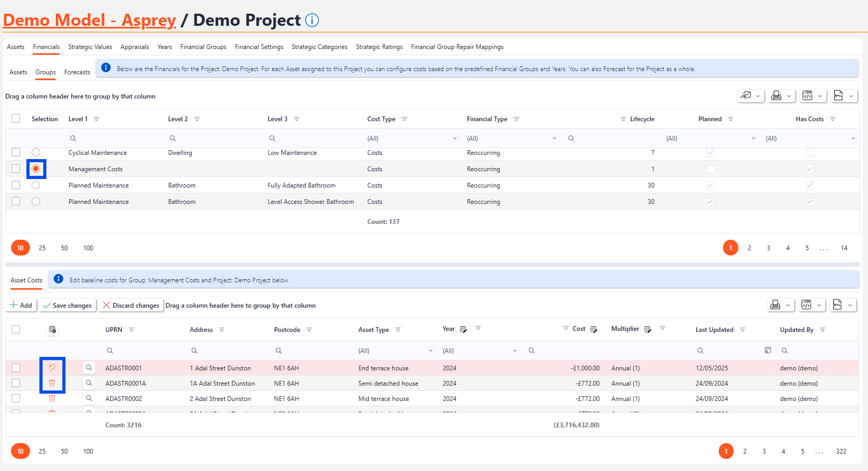The width and height of the screenshot is (868, 471).
Task: Delete the ADASTR0001A asset cost row
Action: (x=52, y=383)
